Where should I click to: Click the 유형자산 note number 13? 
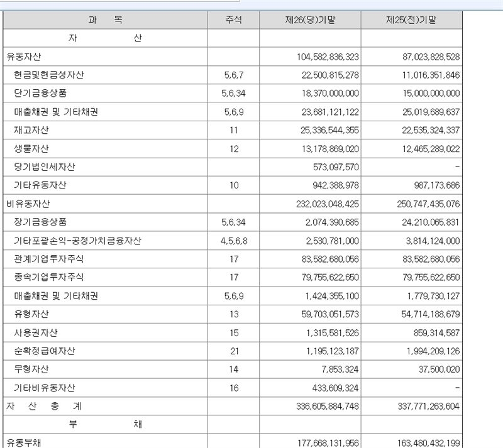click(x=234, y=314)
